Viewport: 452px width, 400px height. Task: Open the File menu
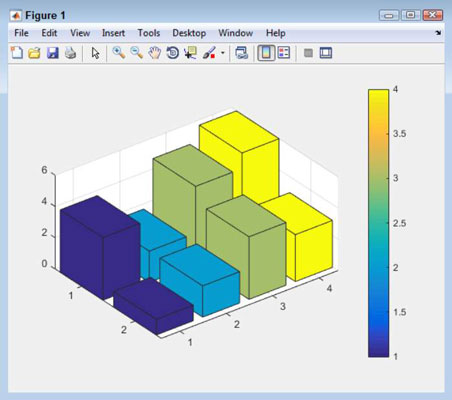click(21, 33)
